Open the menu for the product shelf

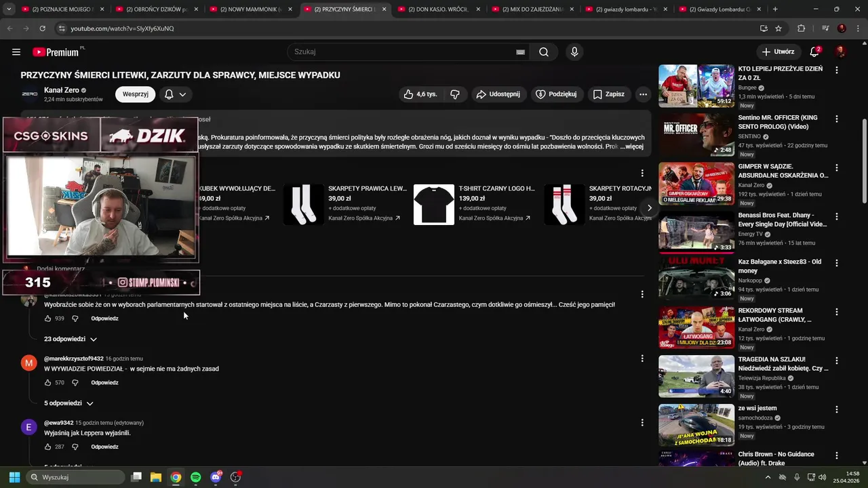click(x=642, y=174)
